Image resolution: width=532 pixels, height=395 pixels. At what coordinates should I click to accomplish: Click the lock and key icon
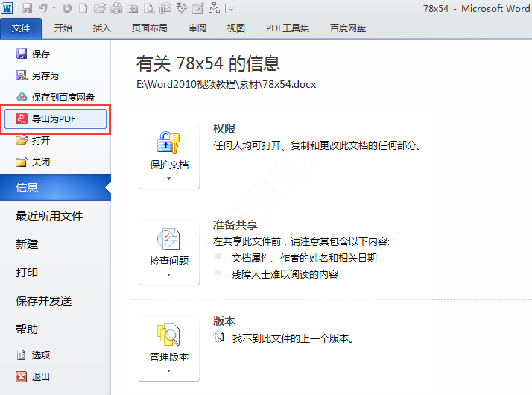[x=168, y=143]
